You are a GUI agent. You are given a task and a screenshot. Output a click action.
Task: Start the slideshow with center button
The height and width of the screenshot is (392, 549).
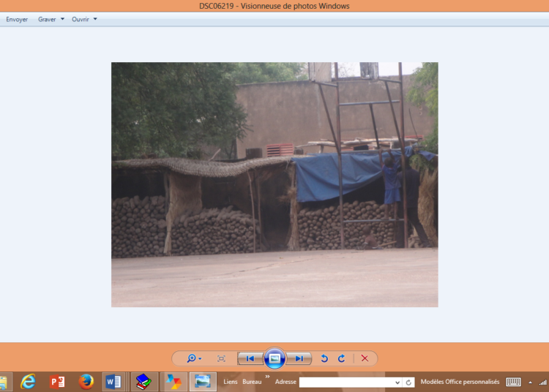click(274, 358)
